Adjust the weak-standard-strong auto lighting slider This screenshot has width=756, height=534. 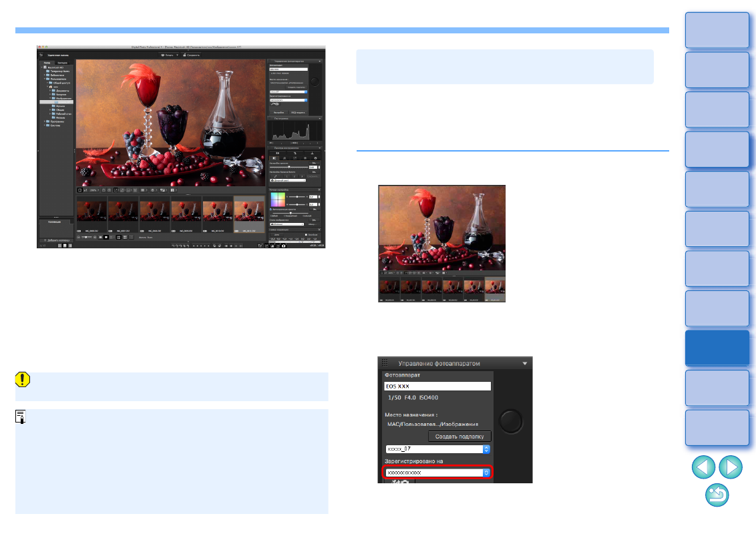point(291,213)
